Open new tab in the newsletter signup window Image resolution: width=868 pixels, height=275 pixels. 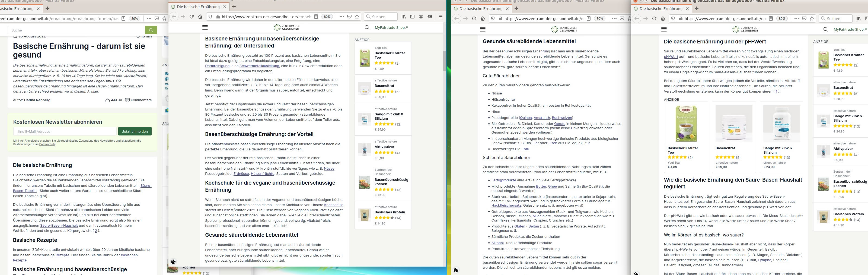coord(47,8)
